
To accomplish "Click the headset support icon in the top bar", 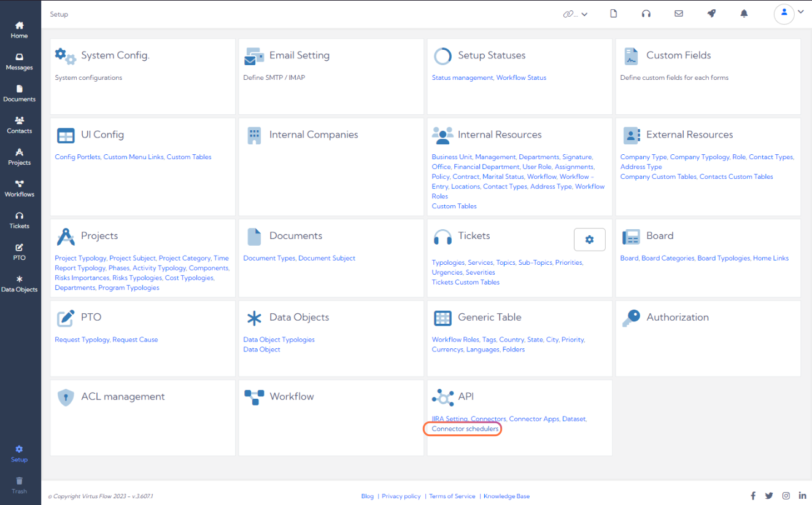I will [x=646, y=13].
